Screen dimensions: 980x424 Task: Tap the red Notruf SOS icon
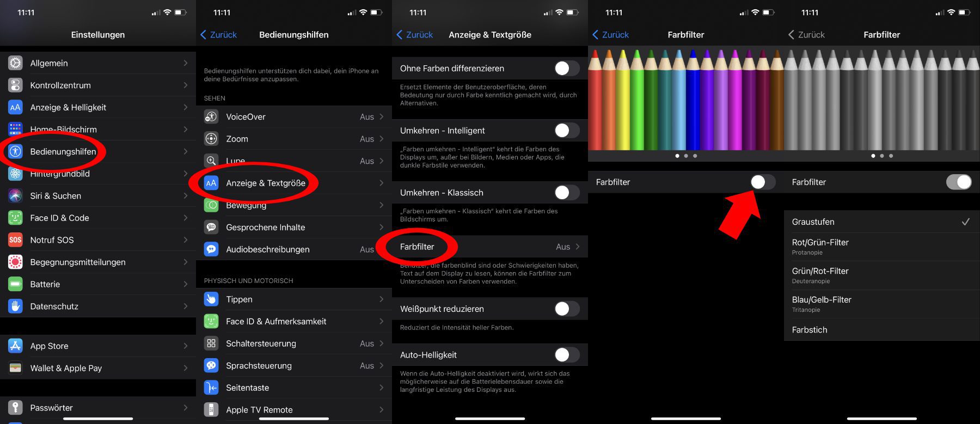15,240
